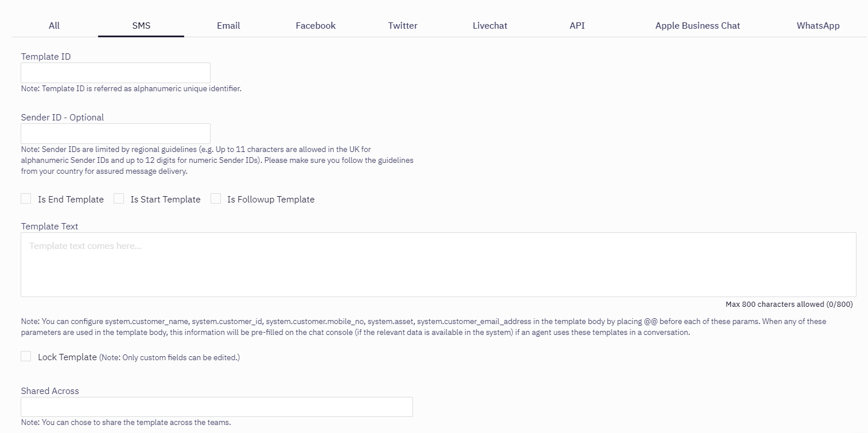Click the Is Start Template label text
The width and height of the screenshot is (868, 433).
[165, 200]
